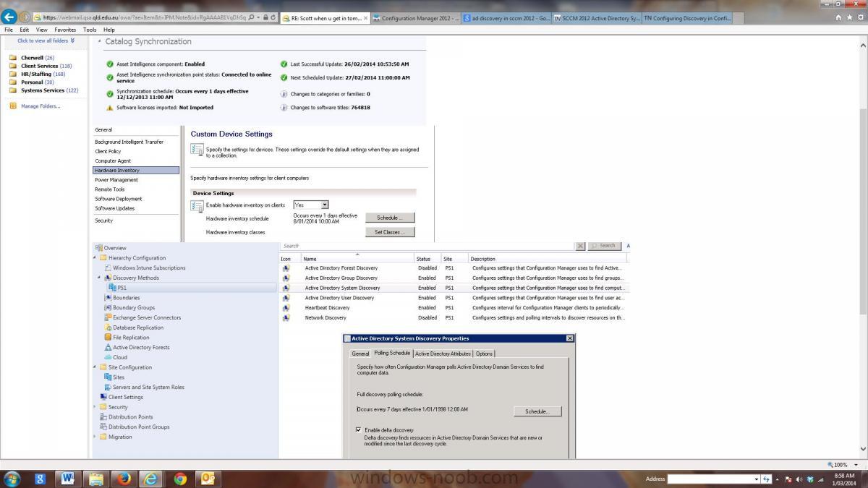This screenshot has width=868, height=488.
Task: Sort list by the Status column header
Action: 427,259
